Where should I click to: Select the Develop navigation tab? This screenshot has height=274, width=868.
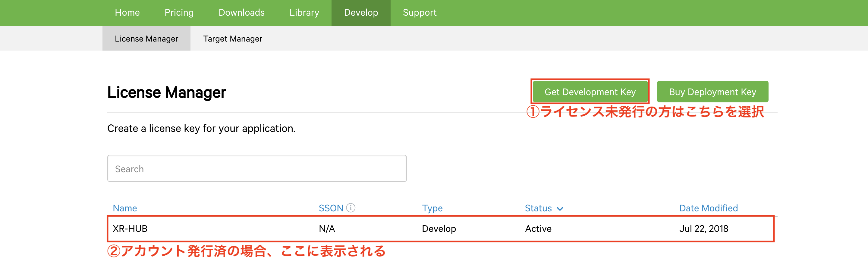(360, 13)
